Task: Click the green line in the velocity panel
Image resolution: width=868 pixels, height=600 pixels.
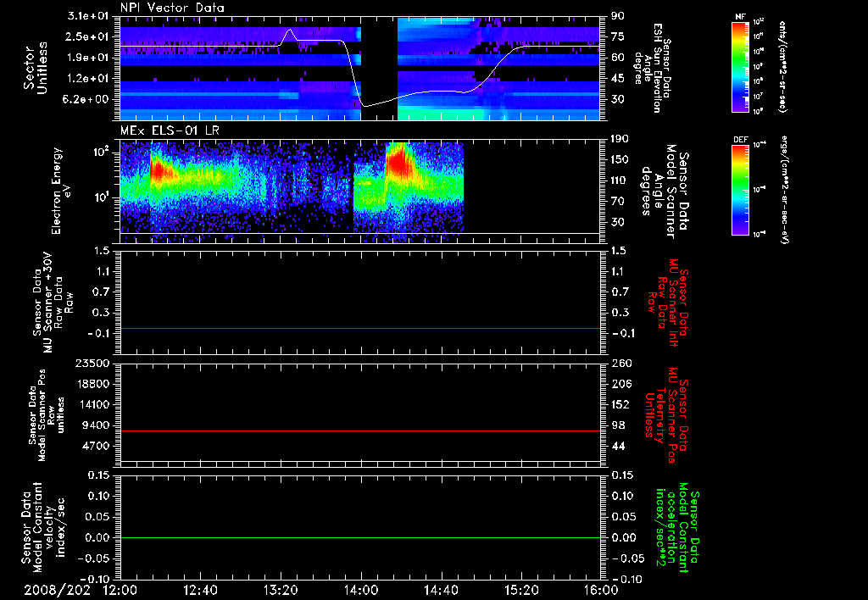Action: click(x=360, y=537)
